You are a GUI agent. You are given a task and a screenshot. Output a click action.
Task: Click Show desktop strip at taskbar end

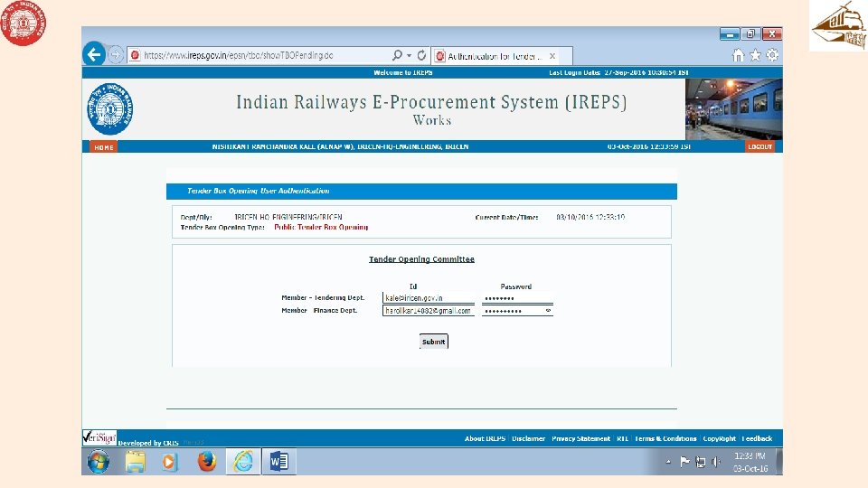pos(779,462)
